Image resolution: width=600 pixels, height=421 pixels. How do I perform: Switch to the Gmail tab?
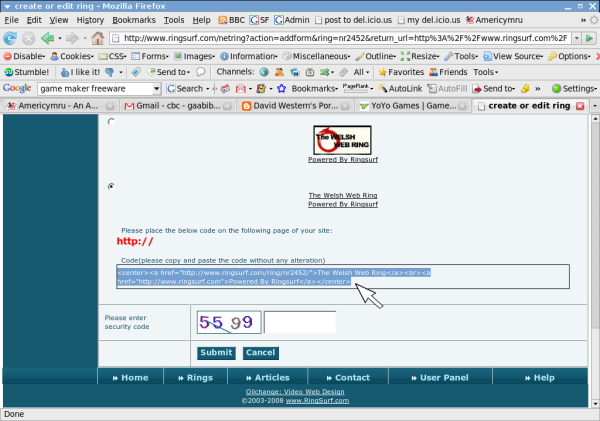coord(178,106)
